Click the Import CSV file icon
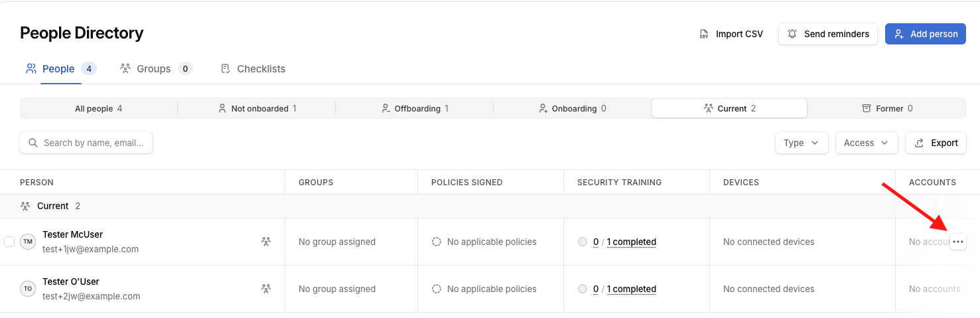980x318 pixels. click(x=705, y=34)
